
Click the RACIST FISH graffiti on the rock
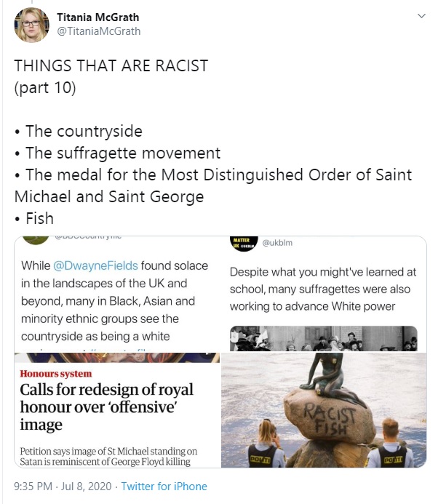tap(330, 419)
